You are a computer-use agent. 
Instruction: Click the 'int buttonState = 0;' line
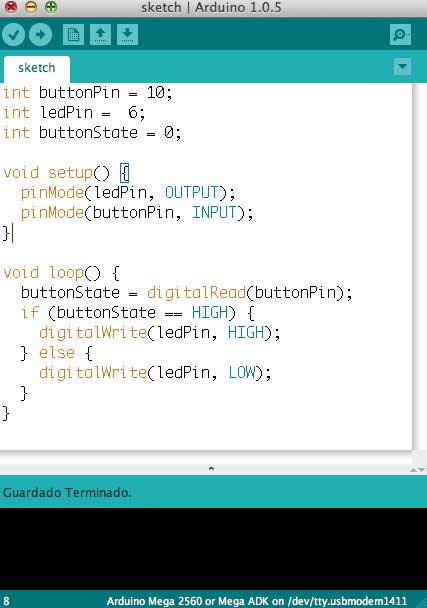point(92,133)
